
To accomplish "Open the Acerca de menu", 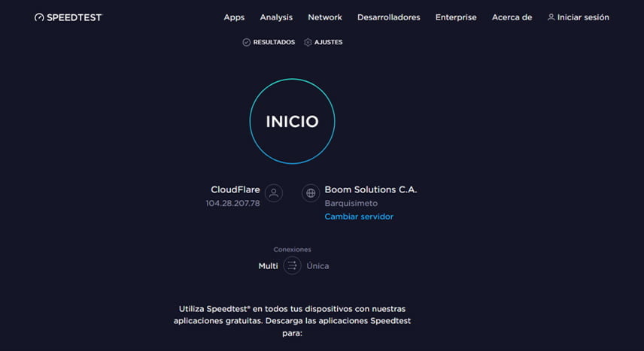I will click(512, 17).
